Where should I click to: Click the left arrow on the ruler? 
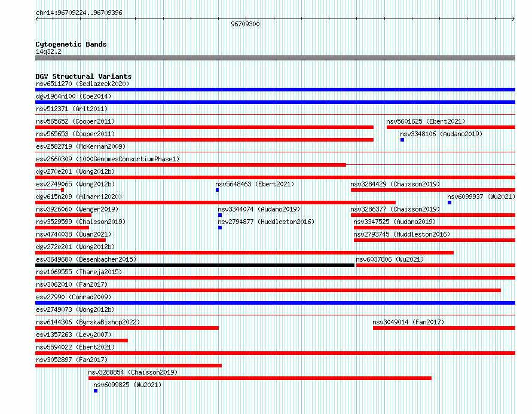pos(37,19)
